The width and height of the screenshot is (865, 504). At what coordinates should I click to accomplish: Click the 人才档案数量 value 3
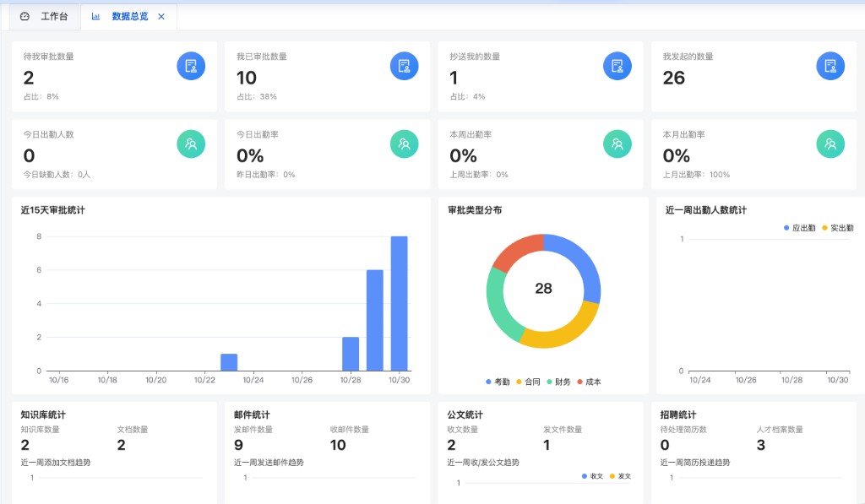[761, 445]
